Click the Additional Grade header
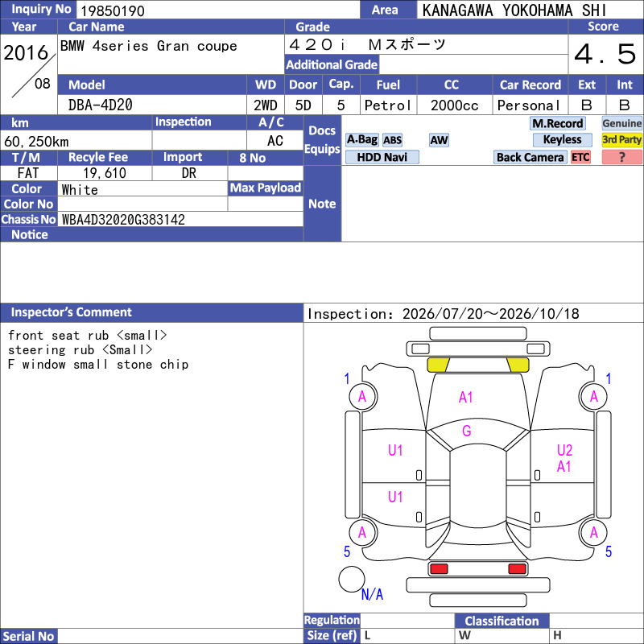 point(332,65)
